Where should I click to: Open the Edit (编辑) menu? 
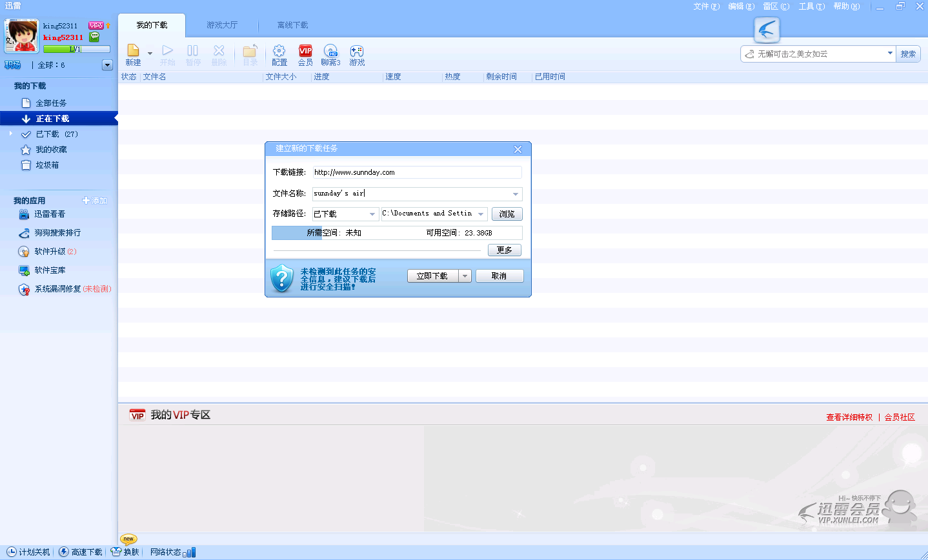click(x=741, y=6)
